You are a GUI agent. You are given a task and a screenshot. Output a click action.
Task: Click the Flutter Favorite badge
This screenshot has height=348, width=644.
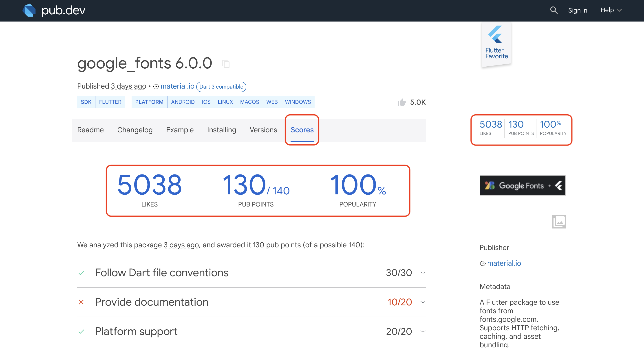coord(496,44)
